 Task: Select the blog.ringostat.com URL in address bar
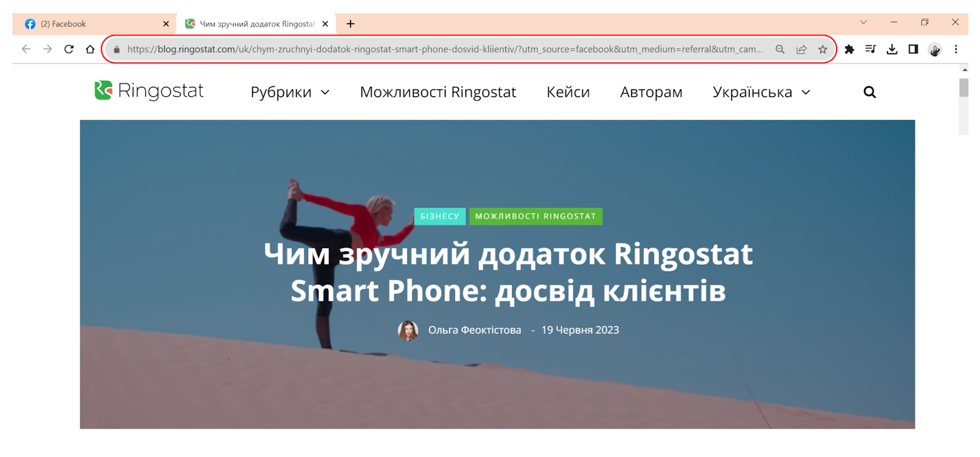(445, 49)
